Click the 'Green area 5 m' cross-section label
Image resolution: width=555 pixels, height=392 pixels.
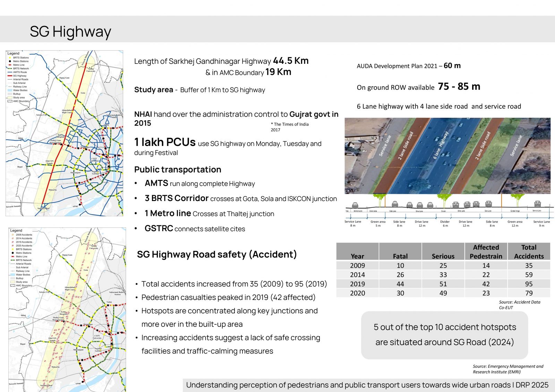(378, 224)
